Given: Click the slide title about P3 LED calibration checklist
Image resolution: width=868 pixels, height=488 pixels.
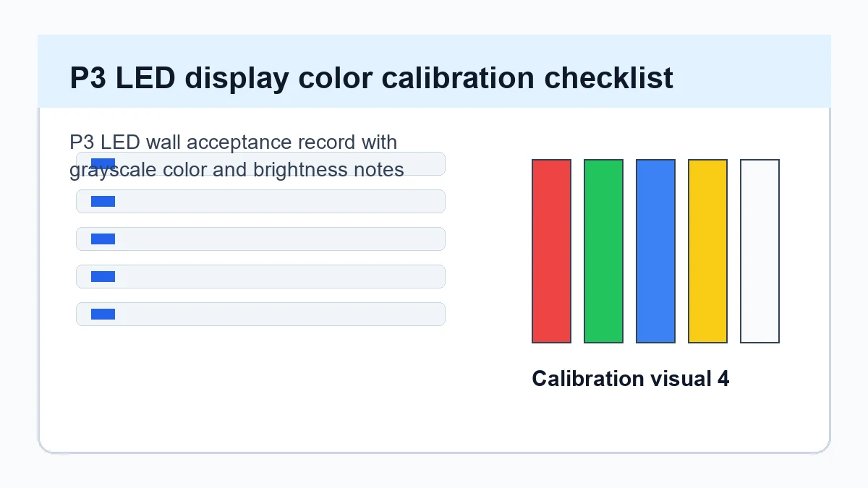Looking at the screenshot, I should click(371, 77).
